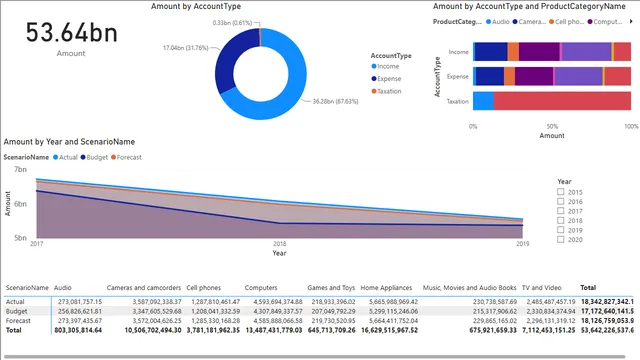Sort by Computers column header
The height and width of the screenshot is (360, 640).
click(x=261, y=288)
